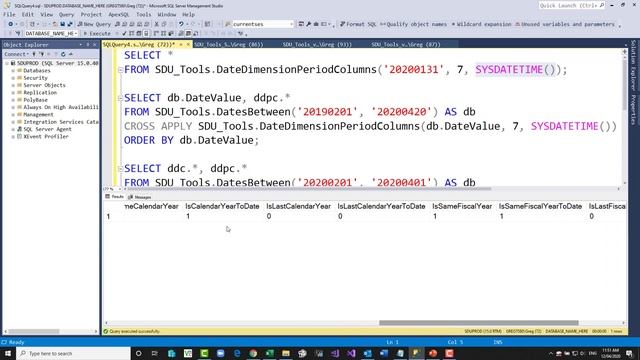
Task: Open the Solution Explorer side tab
Action: pyautogui.click(x=633, y=65)
